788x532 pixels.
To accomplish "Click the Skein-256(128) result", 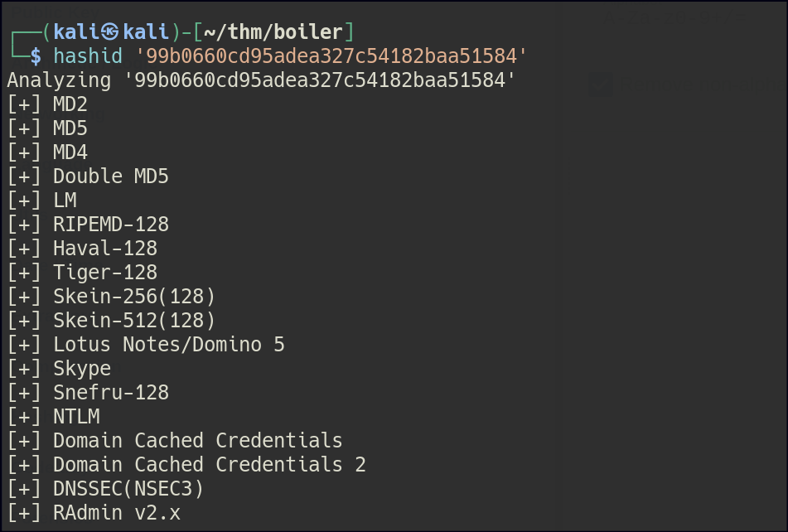I will [x=133, y=297].
